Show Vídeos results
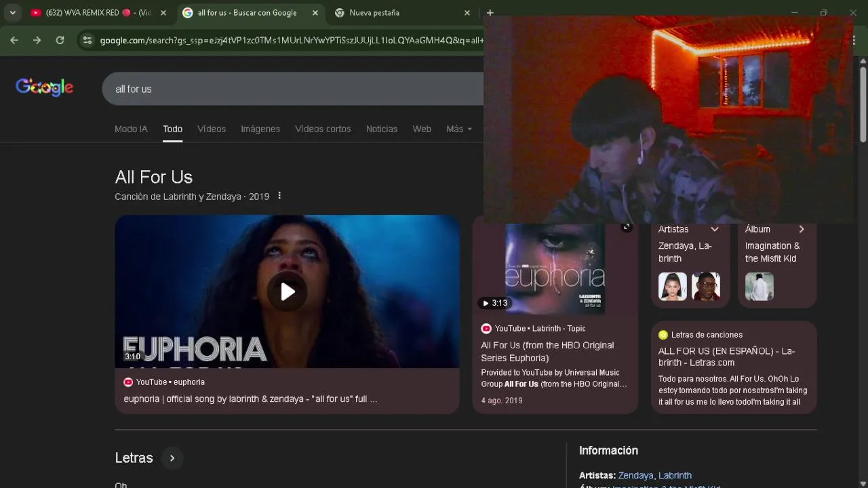868x488 pixels. [x=212, y=129]
